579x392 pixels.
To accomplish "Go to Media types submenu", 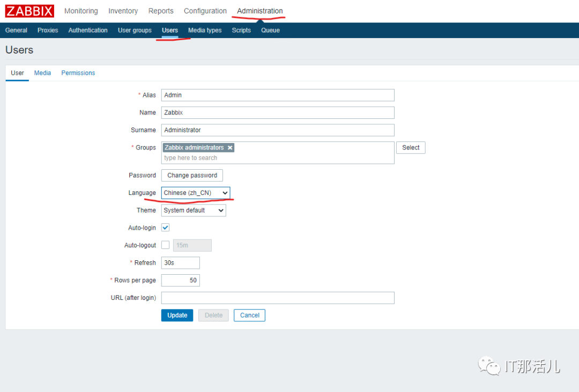I will (x=205, y=30).
